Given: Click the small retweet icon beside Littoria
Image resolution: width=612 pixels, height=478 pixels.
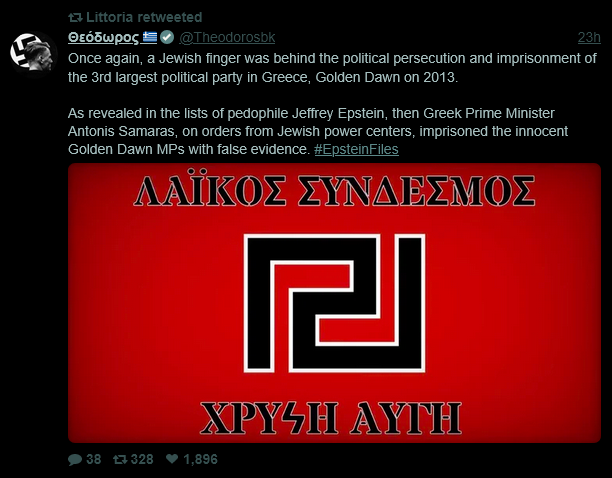Looking at the screenshot, I should (x=75, y=18).
